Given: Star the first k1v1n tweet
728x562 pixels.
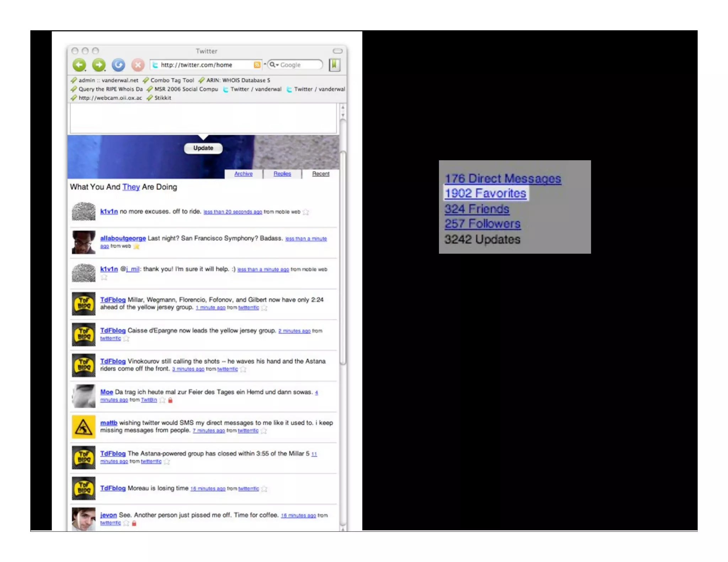Looking at the screenshot, I should [x=306, y=212].
